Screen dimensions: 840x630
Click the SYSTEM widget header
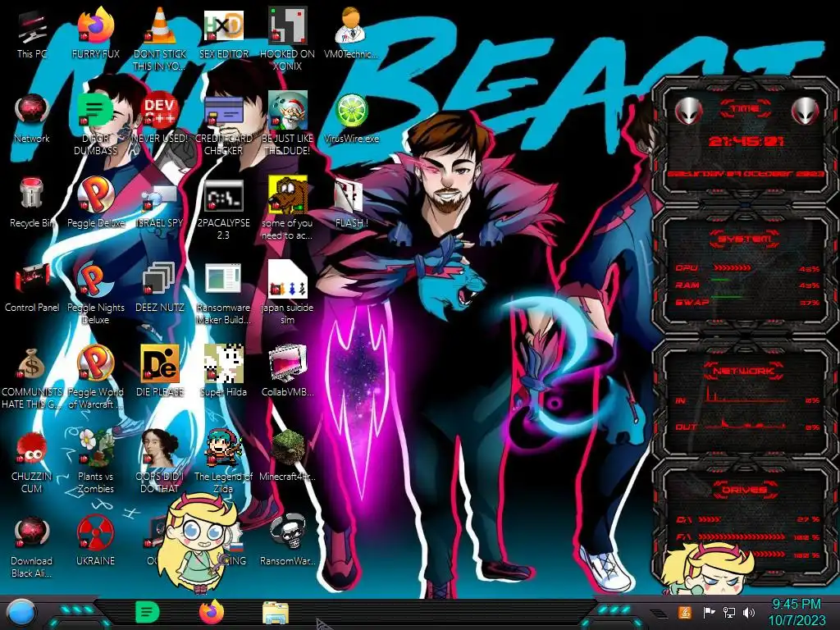pyautogui.click(x=745, y=239)
